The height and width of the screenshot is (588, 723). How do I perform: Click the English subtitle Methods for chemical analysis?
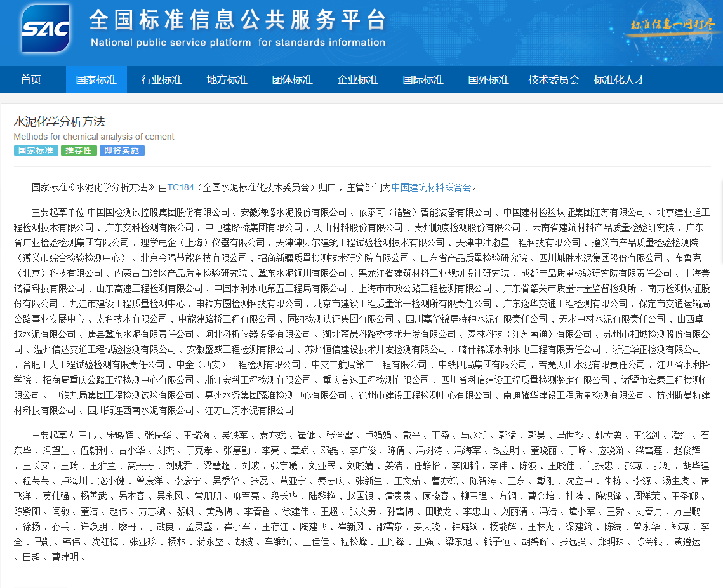(x=94, y=137)
